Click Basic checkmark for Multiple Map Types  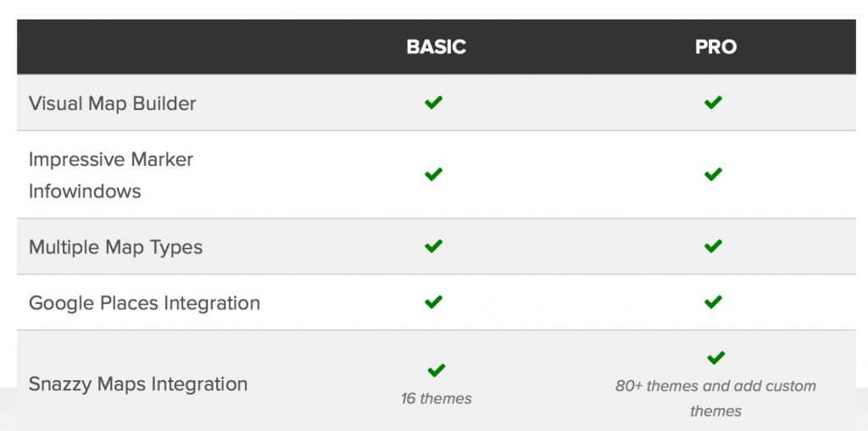click(433, 246)
